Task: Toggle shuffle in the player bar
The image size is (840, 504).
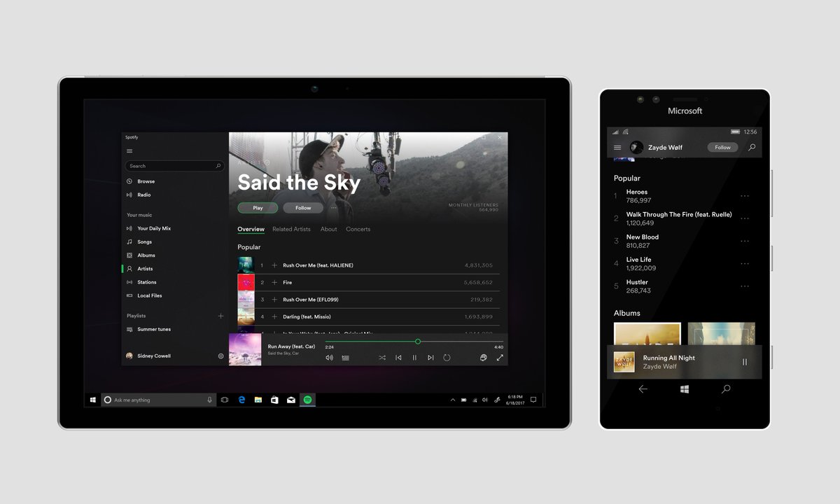Action: pyautogui.click(x=382, y=358)
